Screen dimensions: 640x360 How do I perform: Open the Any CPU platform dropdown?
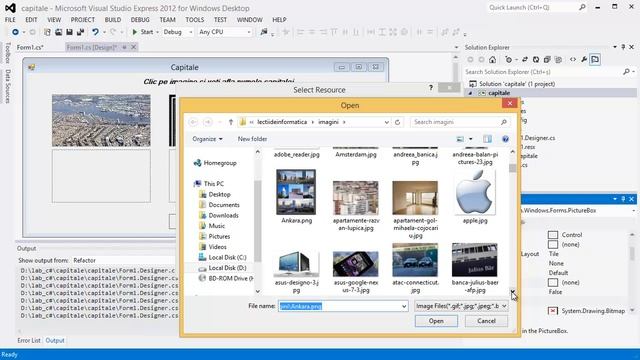(249, 32)
